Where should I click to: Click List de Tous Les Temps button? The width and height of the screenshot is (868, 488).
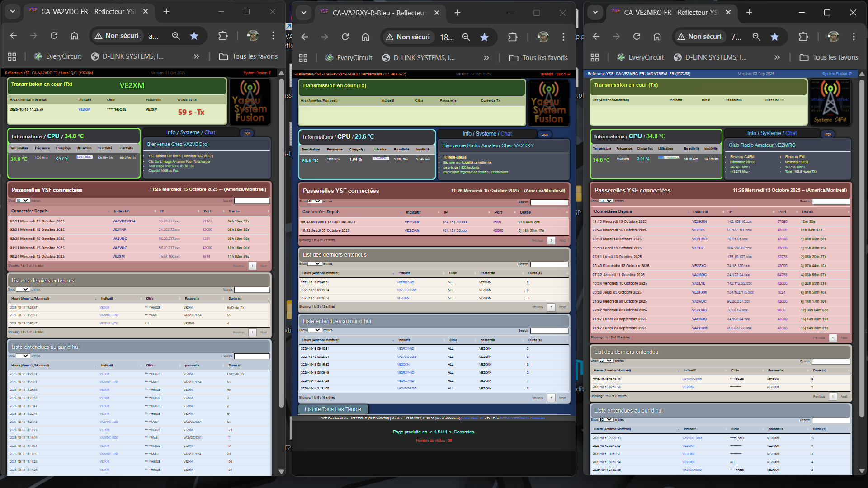[x=333, y=409]
